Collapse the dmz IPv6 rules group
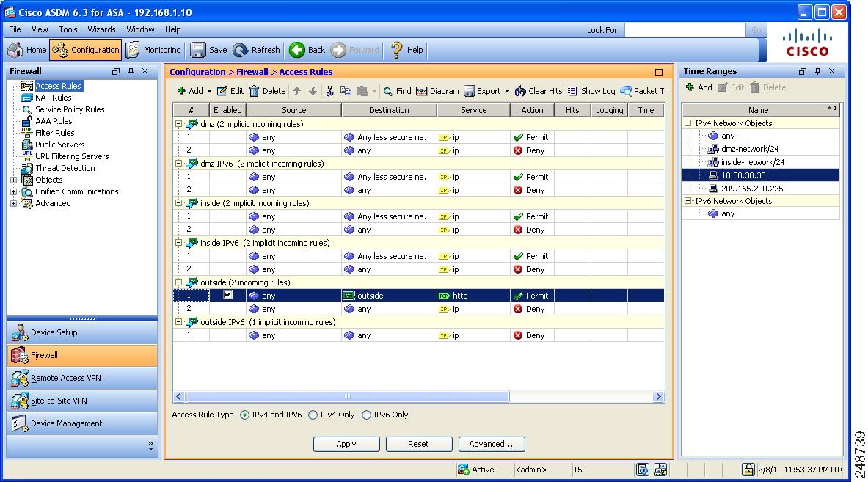 (179, 164)
